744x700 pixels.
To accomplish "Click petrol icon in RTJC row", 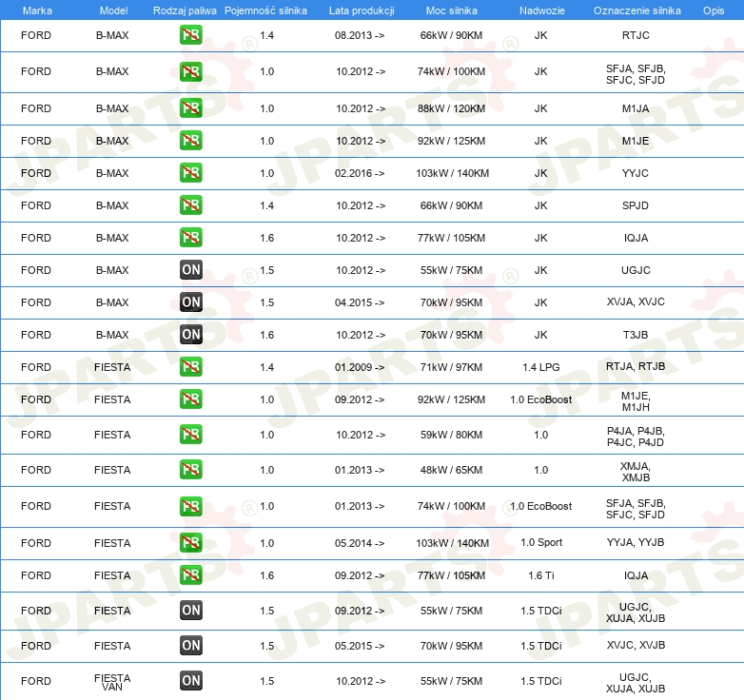I will [190, 35].
